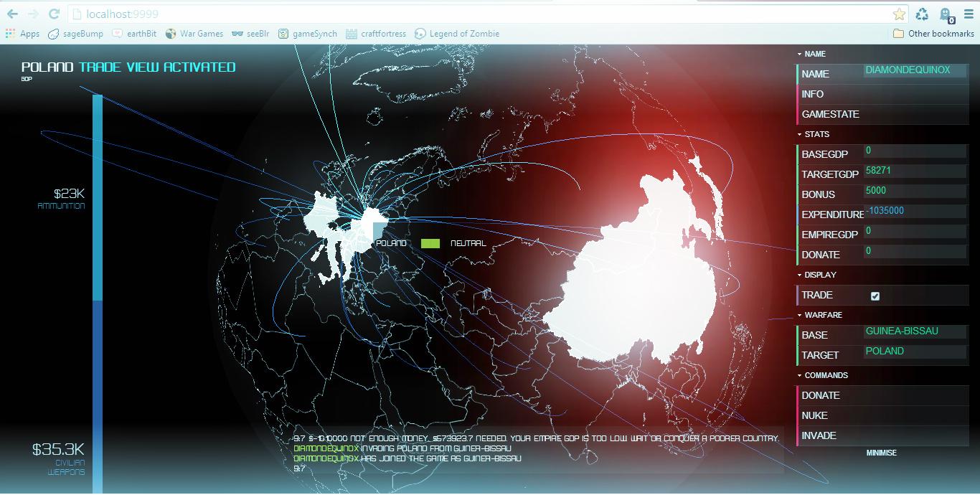The width and height of the screenshot is (980, 495).
Task: Open the sageBump bookmark
Action: (x=75, y=34)
